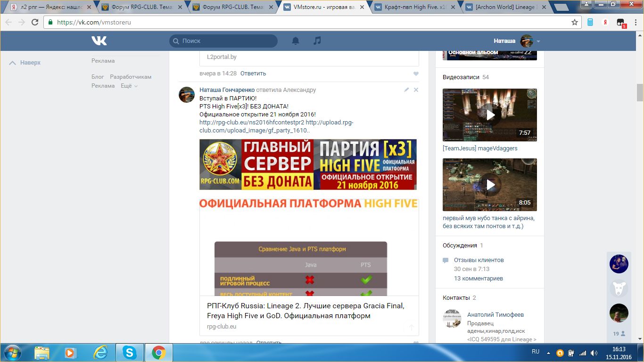Click Ответить under yesterday's comment
Image resolution: width=644 pixels, height=362 pixels.
point(253,74)
